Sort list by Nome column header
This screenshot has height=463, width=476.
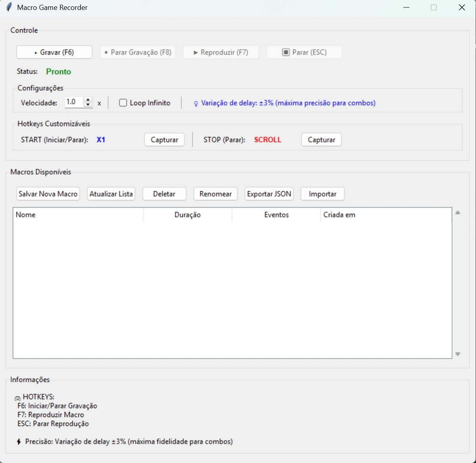(78, 215)
